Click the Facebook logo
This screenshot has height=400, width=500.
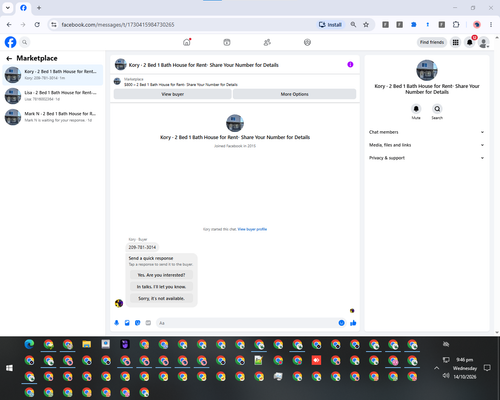tap(10, 42)
